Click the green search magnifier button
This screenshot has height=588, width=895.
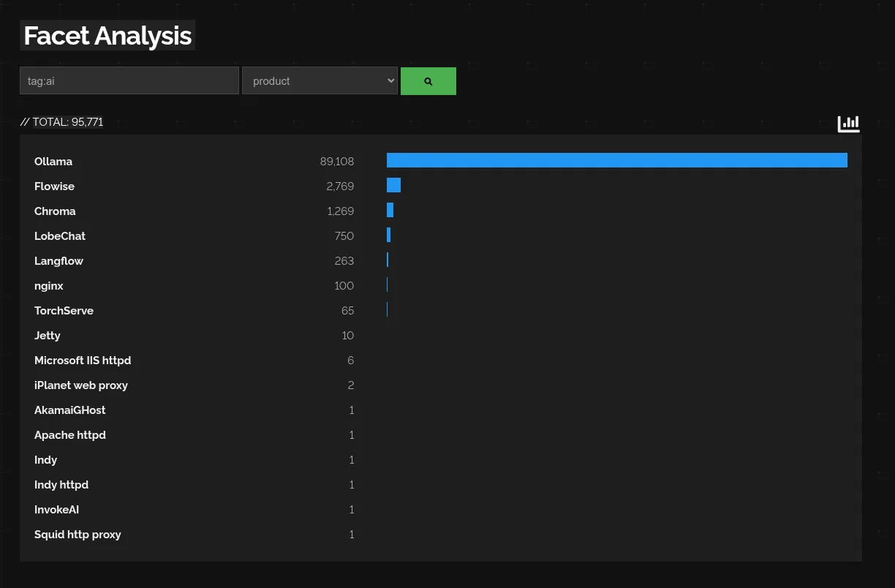coord(428,80)
